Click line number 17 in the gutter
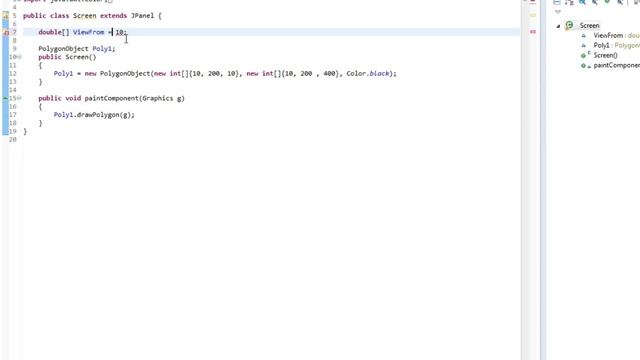 coord(13,115)
